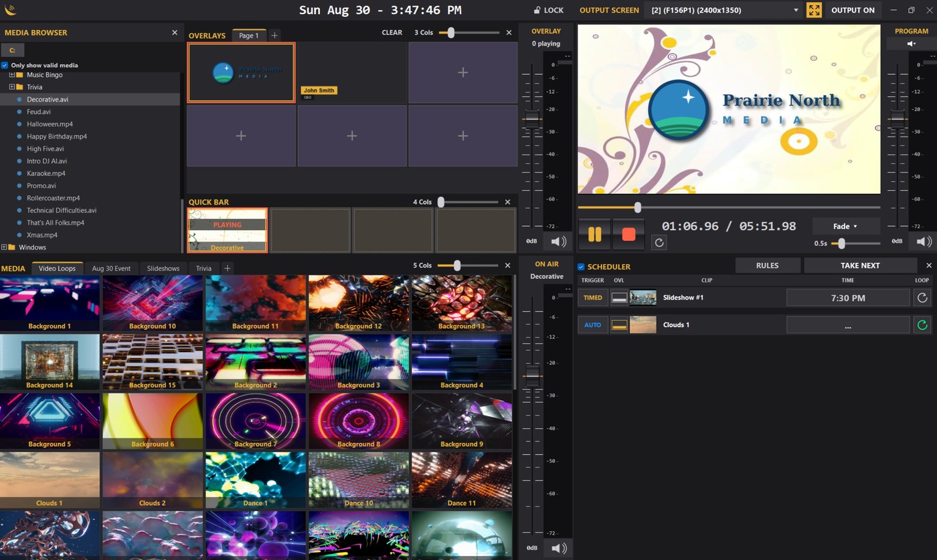Viewport: 937px width, 560px height.
Task: Pause the playing video
Action: [594, 234]
